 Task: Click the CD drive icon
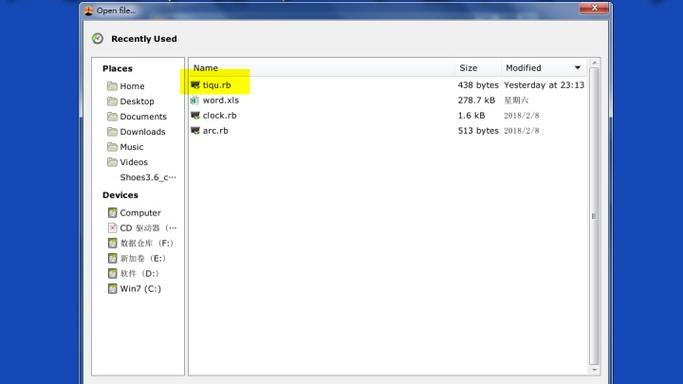point(112,228)
